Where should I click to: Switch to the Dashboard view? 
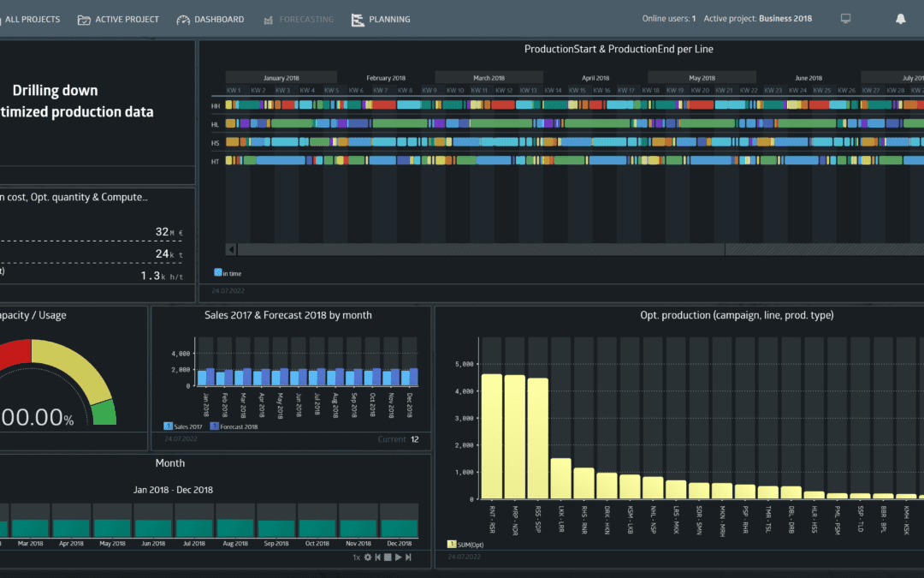pyautogui.click(x=210, y=20)
